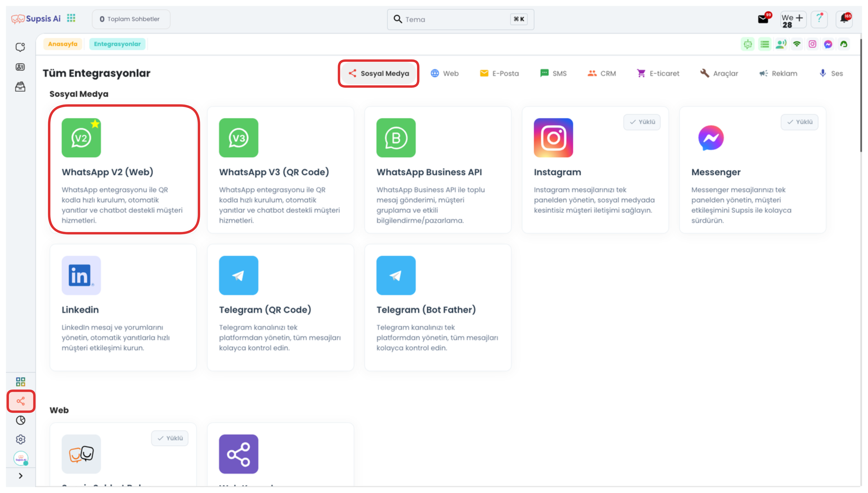Image resolution: width=868 pixels, height=493 pixels.
Task: Click the Tüm Entegrasyonlar heading
Action: (x=96, y=73)
